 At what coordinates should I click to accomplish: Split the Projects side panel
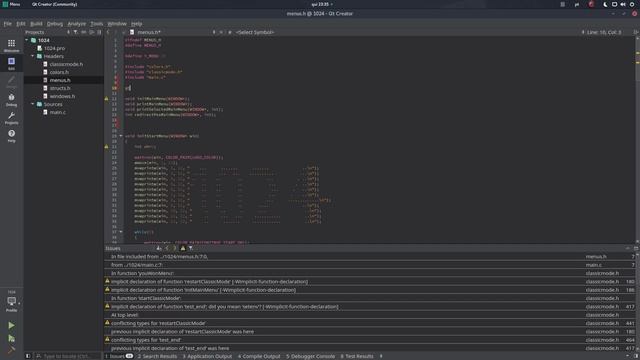point(92,32)
